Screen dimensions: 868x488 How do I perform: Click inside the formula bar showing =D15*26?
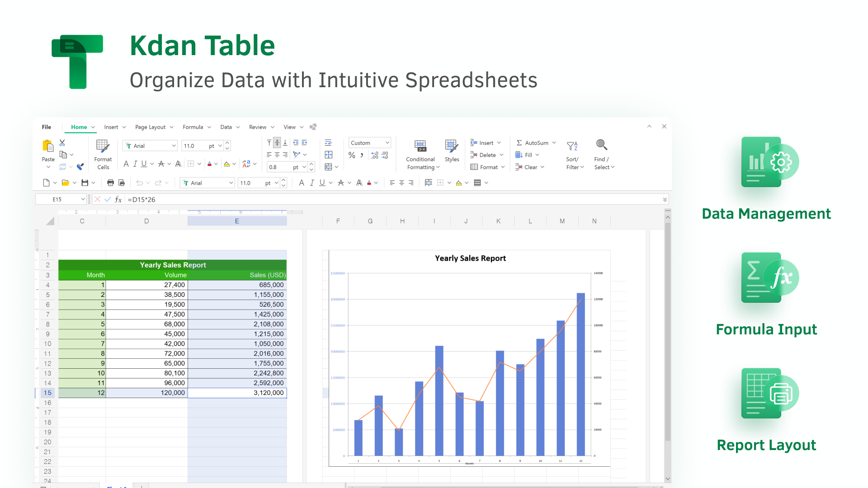(x=181, y=199)
